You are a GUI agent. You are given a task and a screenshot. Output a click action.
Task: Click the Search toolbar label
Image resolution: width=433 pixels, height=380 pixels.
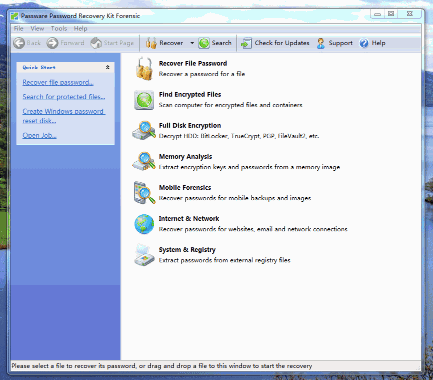[221, 43]
